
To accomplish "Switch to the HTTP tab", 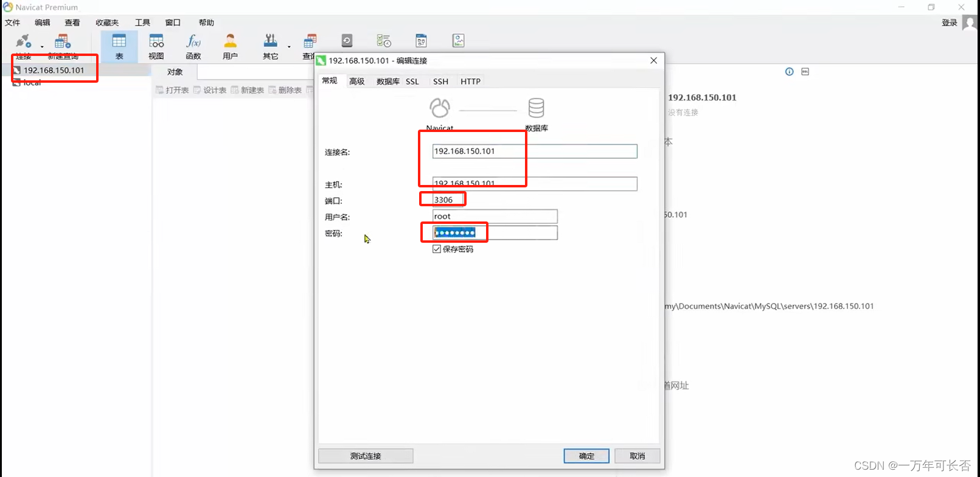I will click(x=470, y=82).
